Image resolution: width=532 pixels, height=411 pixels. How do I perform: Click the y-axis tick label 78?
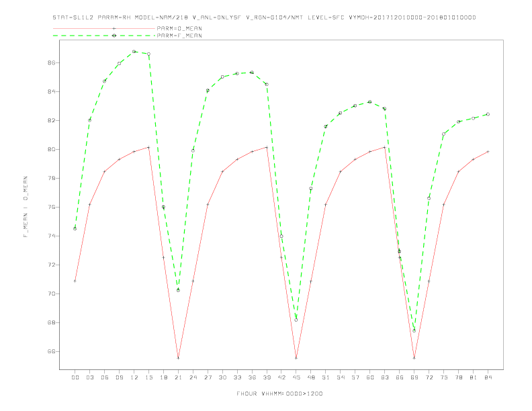point(52,179)
